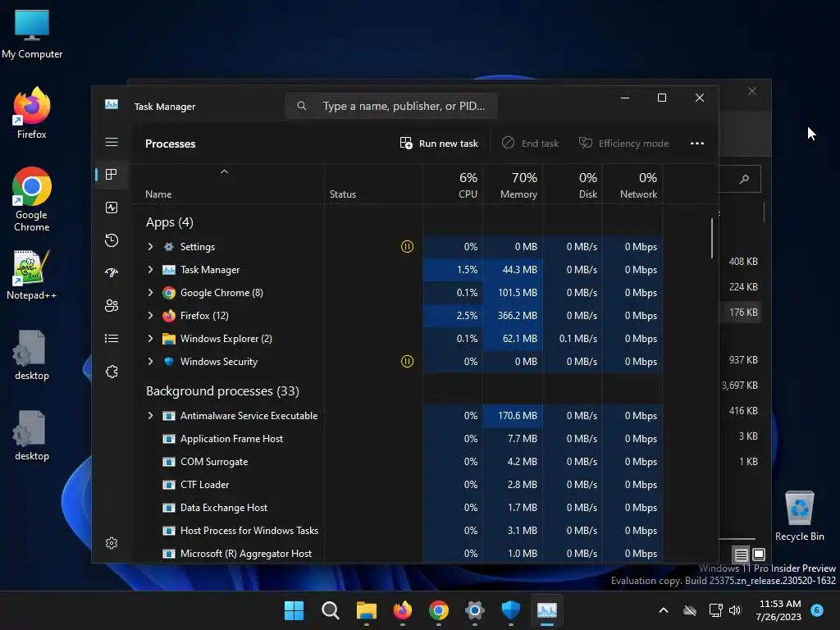Open the Google Chrome desktop shortcut
840x630 pixels.
pyautogui.click(x=32, y=199)
